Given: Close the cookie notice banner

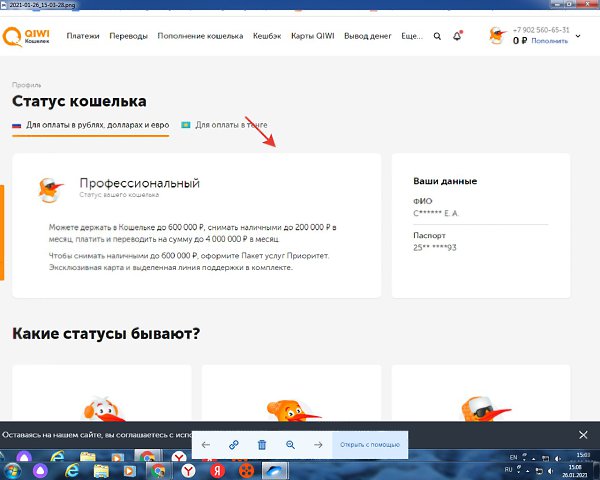Looking at the screenshot, I should [584, 435].
